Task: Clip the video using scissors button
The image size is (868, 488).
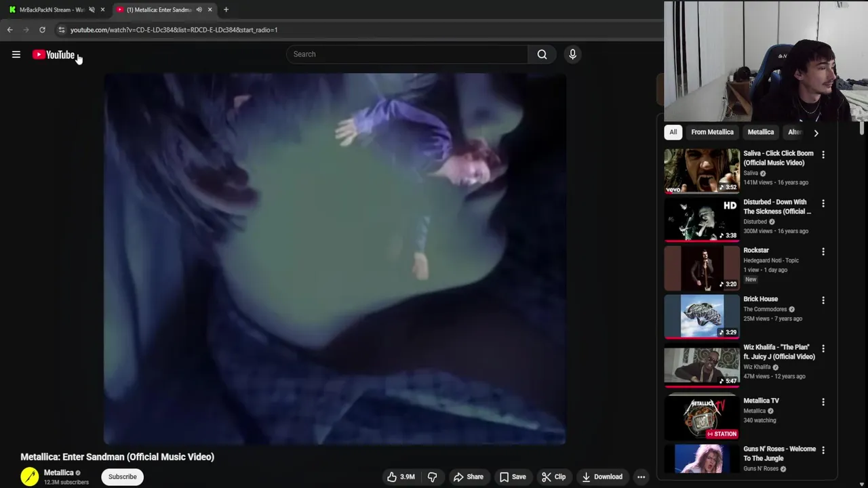Action: click(x=553, y=476)
